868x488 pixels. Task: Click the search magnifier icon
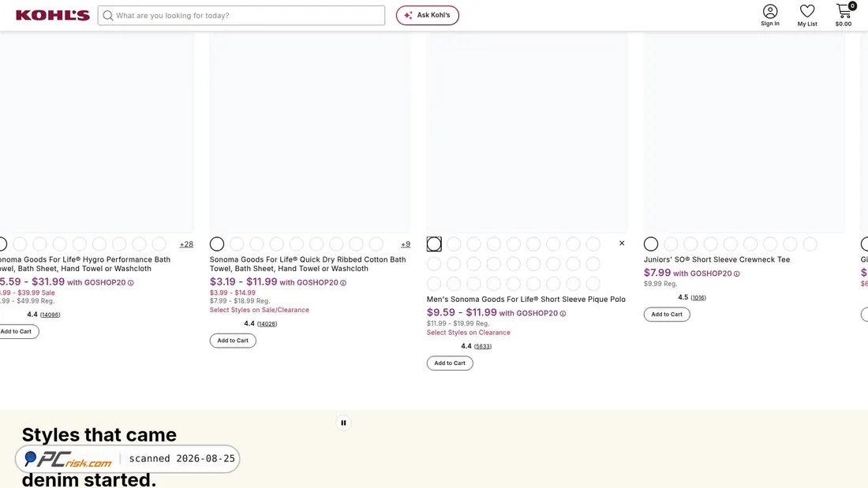coord(108,16)
